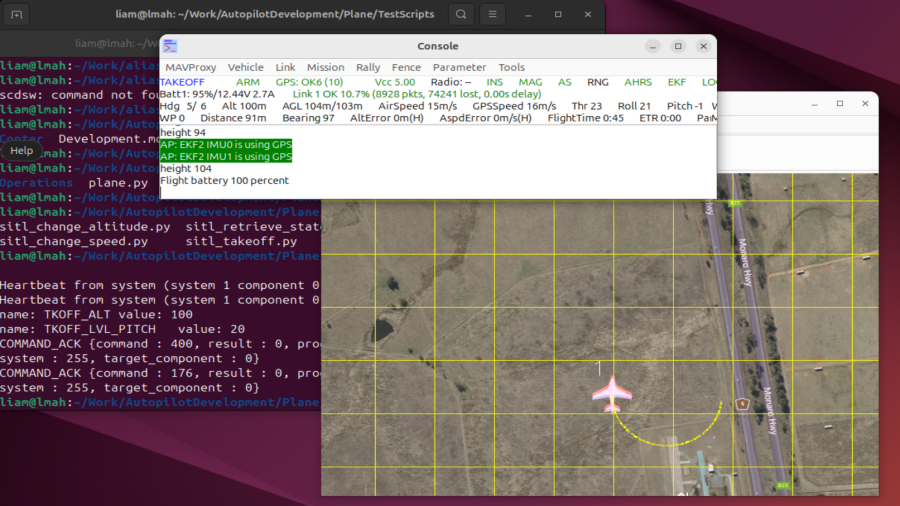Click the AirSpeed 15m/s readout
The image size is (900, 506).
coord(417,106)
